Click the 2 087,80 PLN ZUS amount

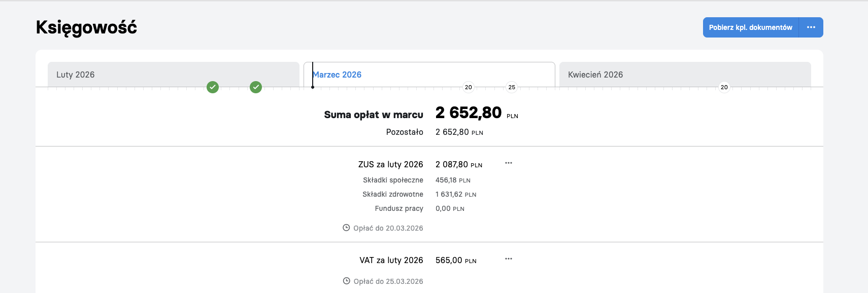pyautogui.click(x=459, y=164)
